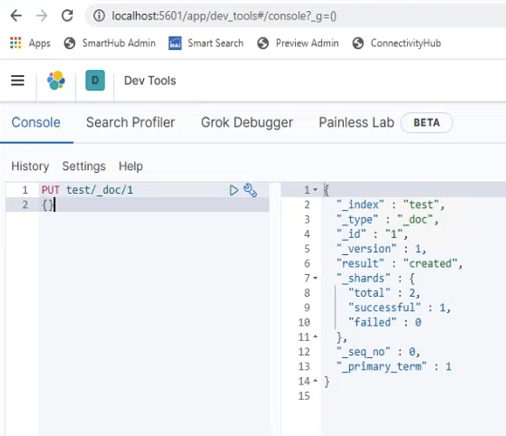This screenshot has height=436, width=506.
Task: Collapse the response root object at line 1
Action: (315, 190)
